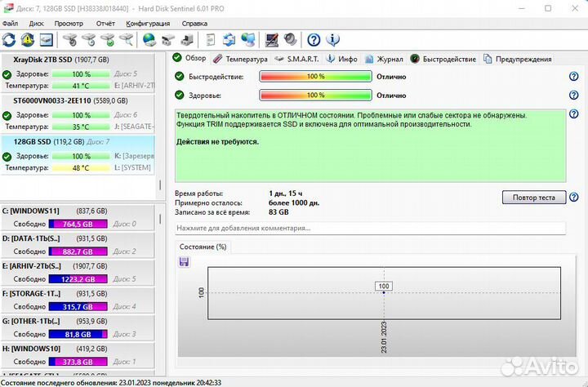This screenshot has height=387, width=588.
Task: Click the globe over disk toolbar icon
Action: tap(149, 39)
